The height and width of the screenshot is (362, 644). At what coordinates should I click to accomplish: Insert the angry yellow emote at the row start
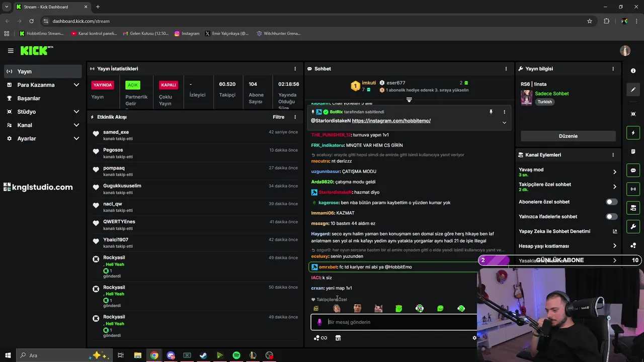316,308
